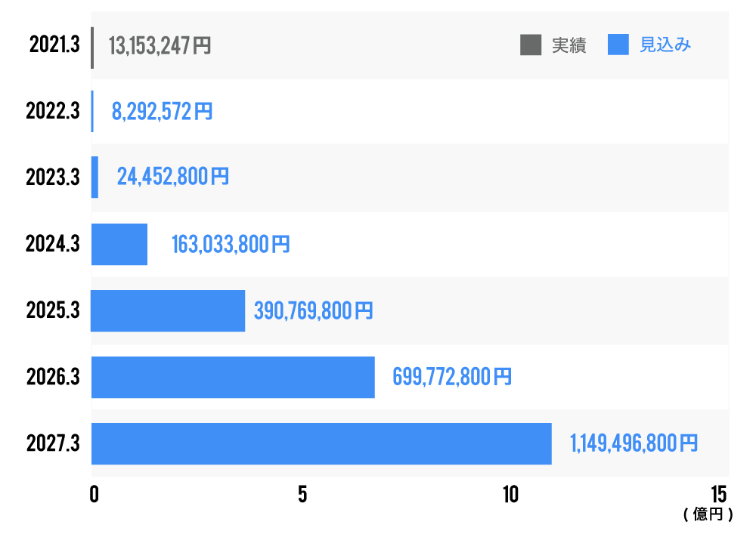Click the 2021.3 year label
Viewport: 756px width, 534px height.
point(54,45)
